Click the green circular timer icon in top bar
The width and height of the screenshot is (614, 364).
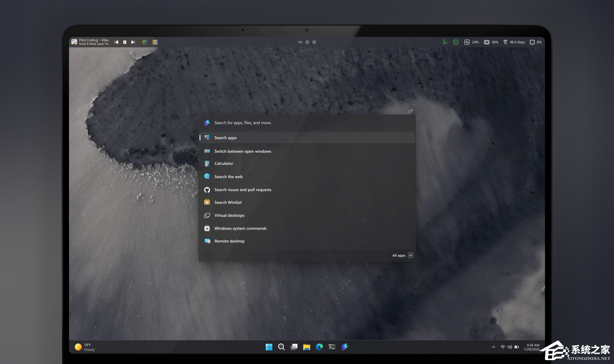pyautogui.click(x=145, y=42)
